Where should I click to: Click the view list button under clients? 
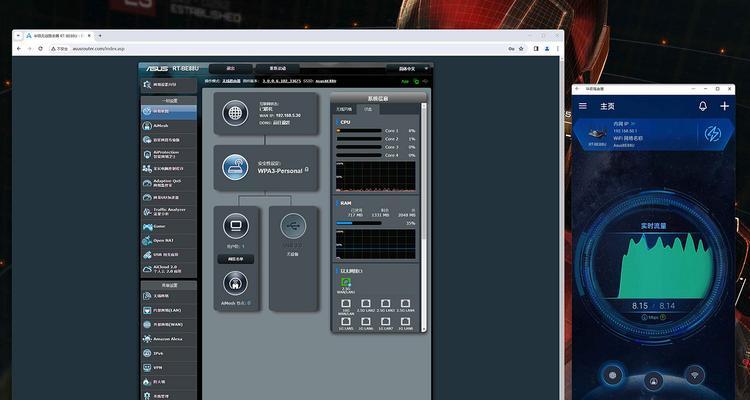(236, 259)
